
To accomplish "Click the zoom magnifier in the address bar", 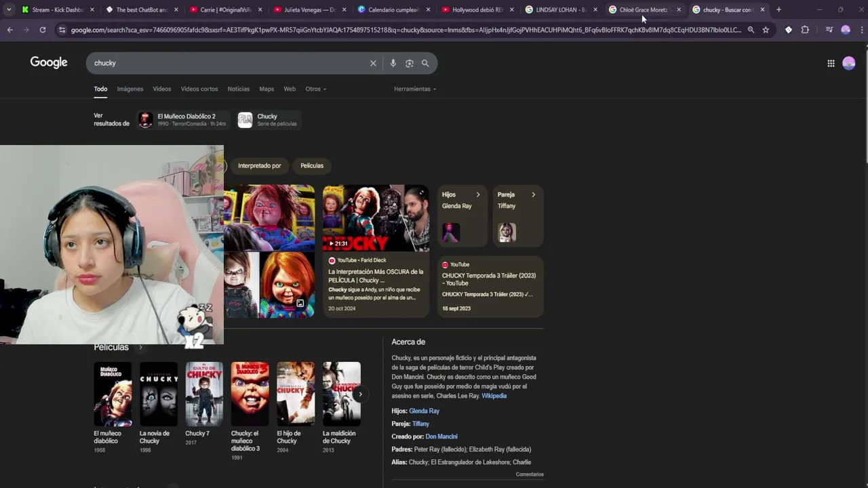I will point(751,30).
